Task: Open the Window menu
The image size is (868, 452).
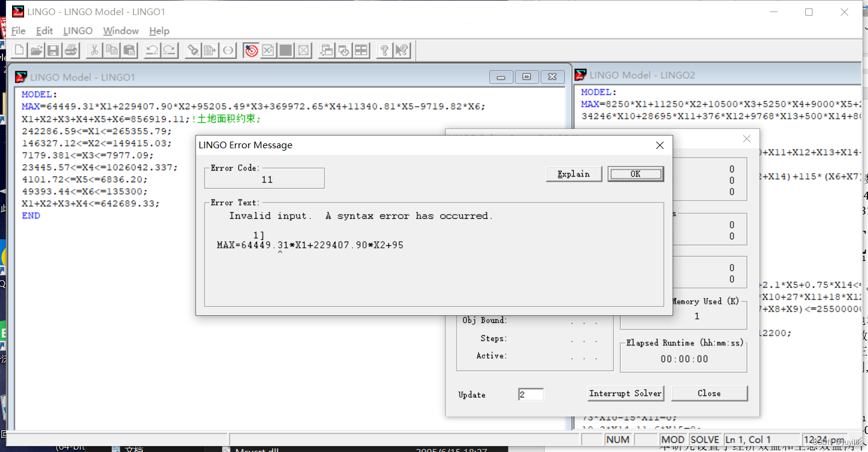Action: coord(121,31)
